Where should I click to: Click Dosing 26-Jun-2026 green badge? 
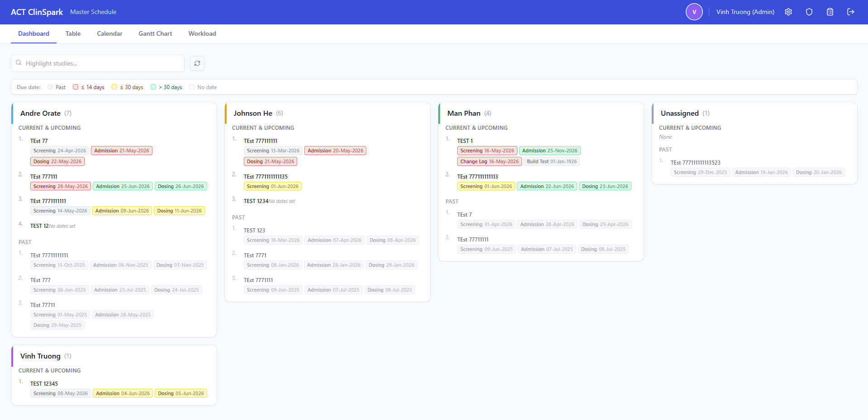point(181,186)
